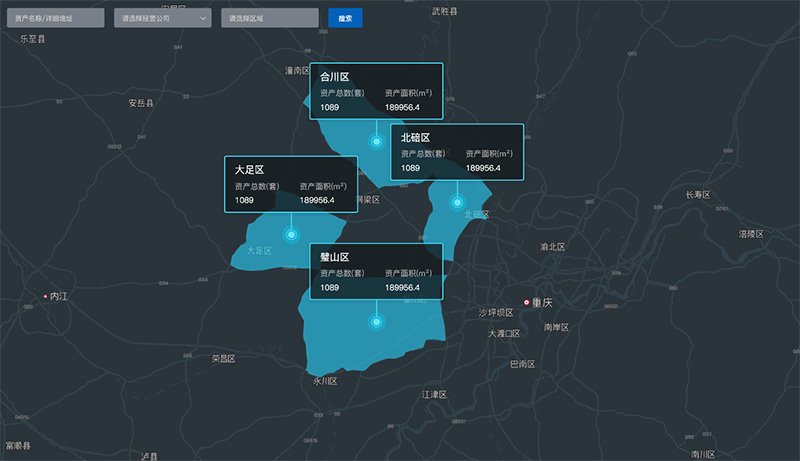Click the 资产名称/详细地址 search input
The height and width of the screenshot is (461, 800).
[x=56, y=18]
